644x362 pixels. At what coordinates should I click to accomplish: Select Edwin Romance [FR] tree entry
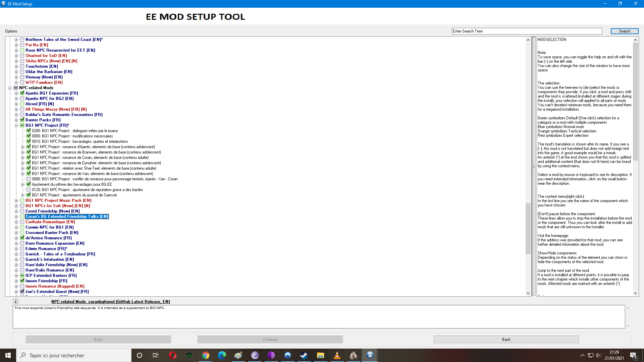click(46, 249)
